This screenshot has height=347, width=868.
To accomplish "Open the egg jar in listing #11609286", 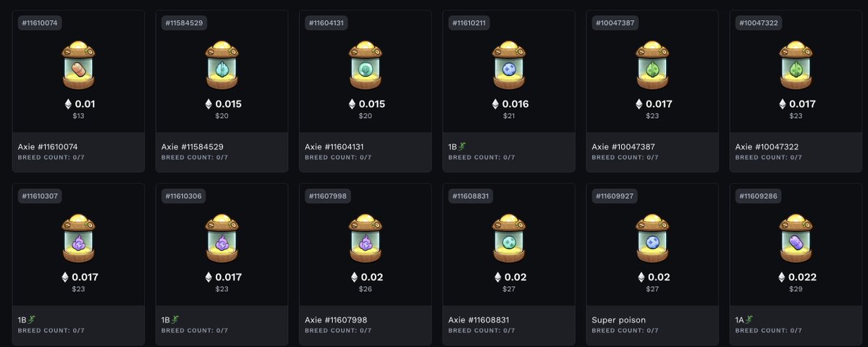I will tap(796, 239).
